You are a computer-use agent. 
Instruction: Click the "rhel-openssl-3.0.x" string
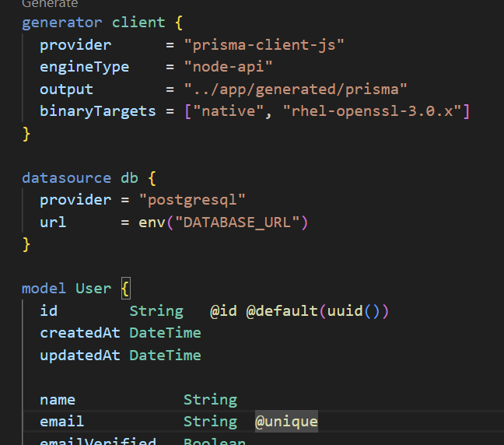373,111
